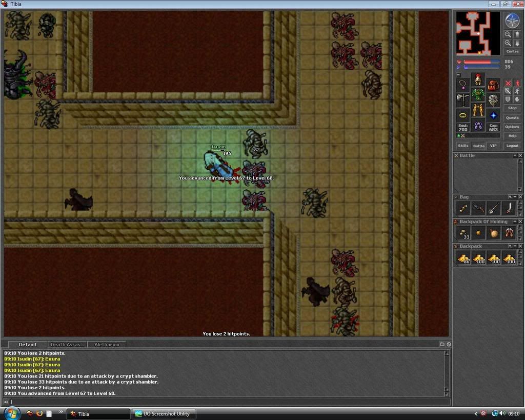This screenshot has width=525, height=420.
Task: Select the shield equipment slot
Action: point(493,99)
